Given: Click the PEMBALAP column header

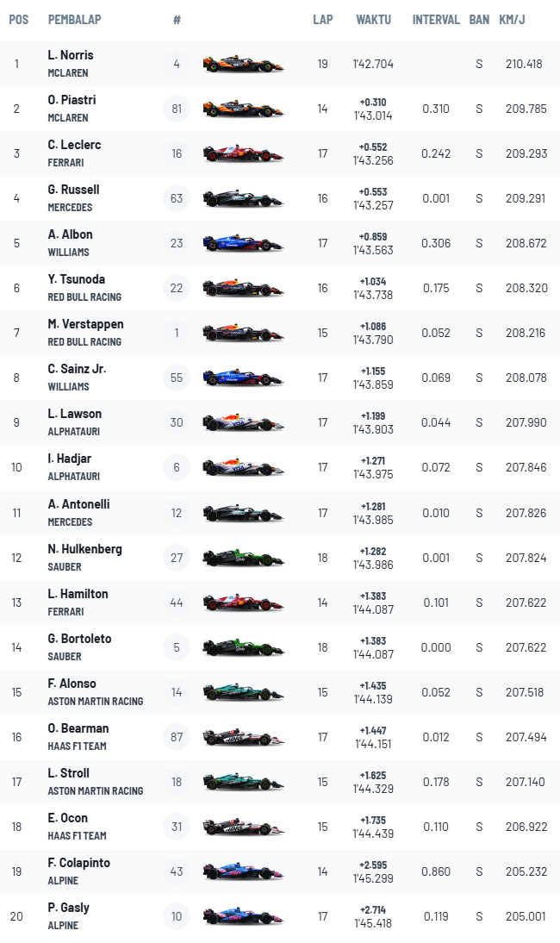Looking at the screenshot, I should tap(74, 19).
